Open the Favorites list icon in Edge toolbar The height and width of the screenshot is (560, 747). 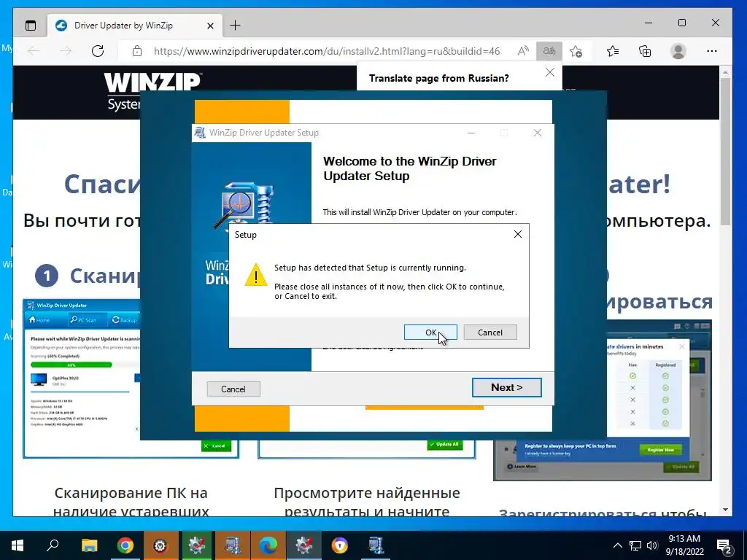(613, 51)
